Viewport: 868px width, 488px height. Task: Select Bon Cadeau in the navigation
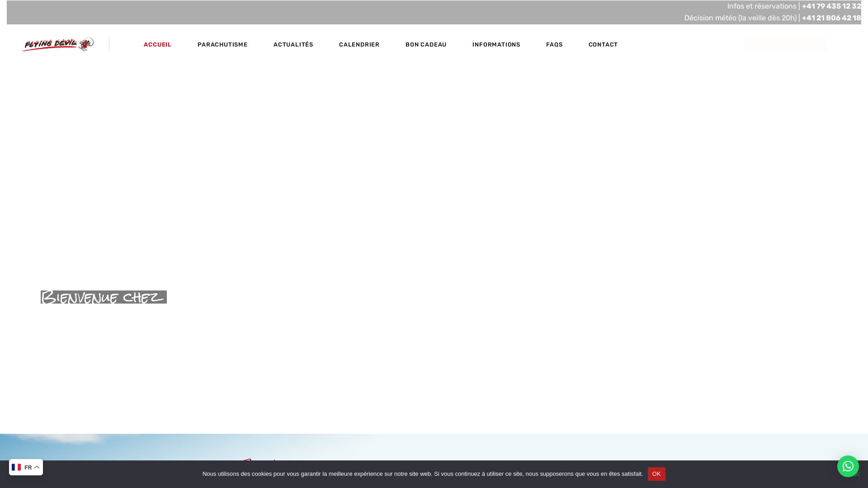(x=425, y=45)
